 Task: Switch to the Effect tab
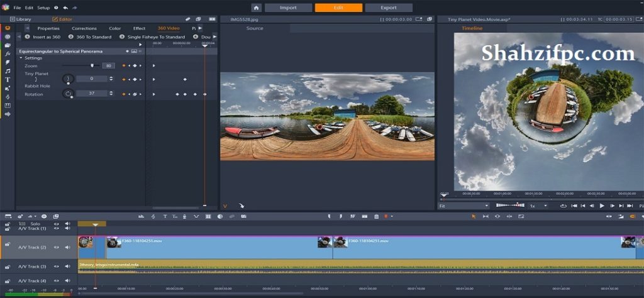point(139,28)
